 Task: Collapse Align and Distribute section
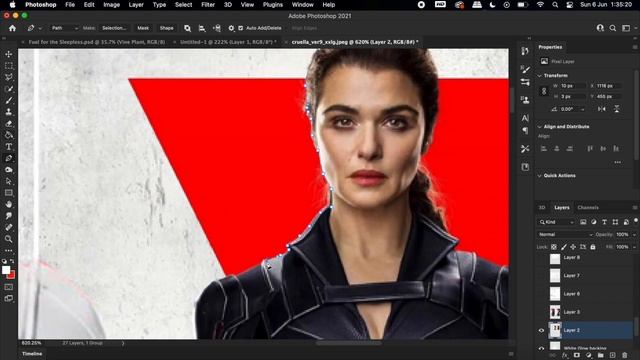[x=539, y=127]
